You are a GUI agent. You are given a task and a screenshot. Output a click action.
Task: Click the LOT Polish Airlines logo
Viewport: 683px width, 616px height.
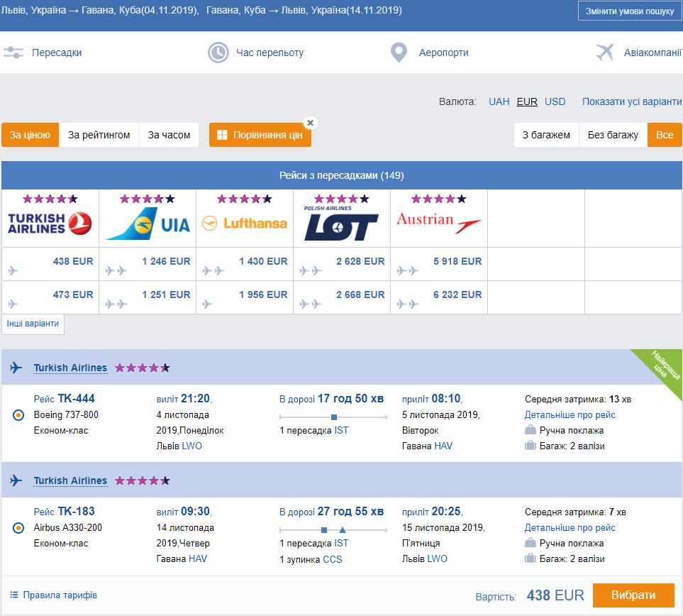[342, 224]
